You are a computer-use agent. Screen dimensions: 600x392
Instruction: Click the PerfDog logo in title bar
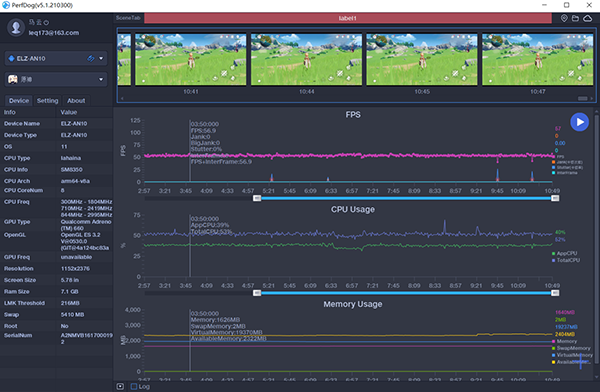[x=5, y=5]
